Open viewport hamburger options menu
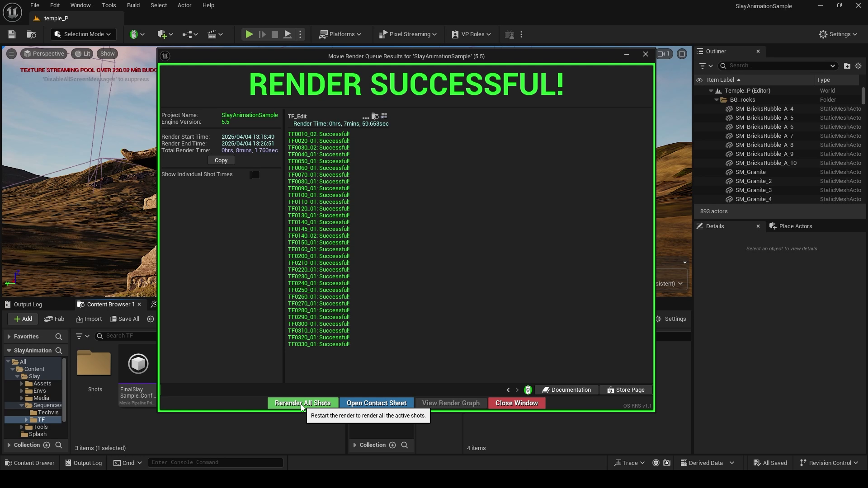 11,54
